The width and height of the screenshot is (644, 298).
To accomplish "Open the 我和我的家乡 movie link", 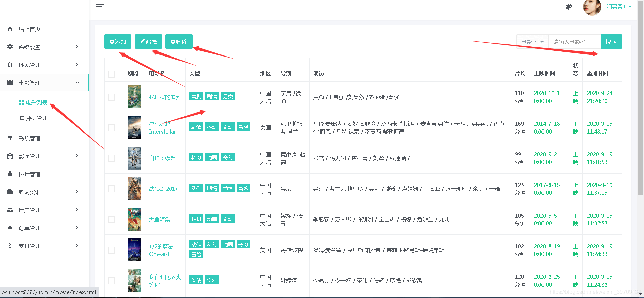I will pyautogui.click(x=165, y=97).
